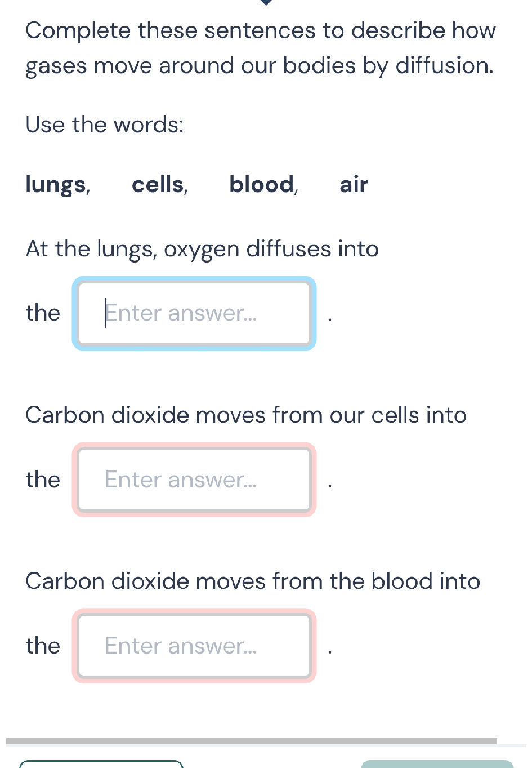Click 'Carbon dioxide moves from the blood into'

(x=253, y=581)
